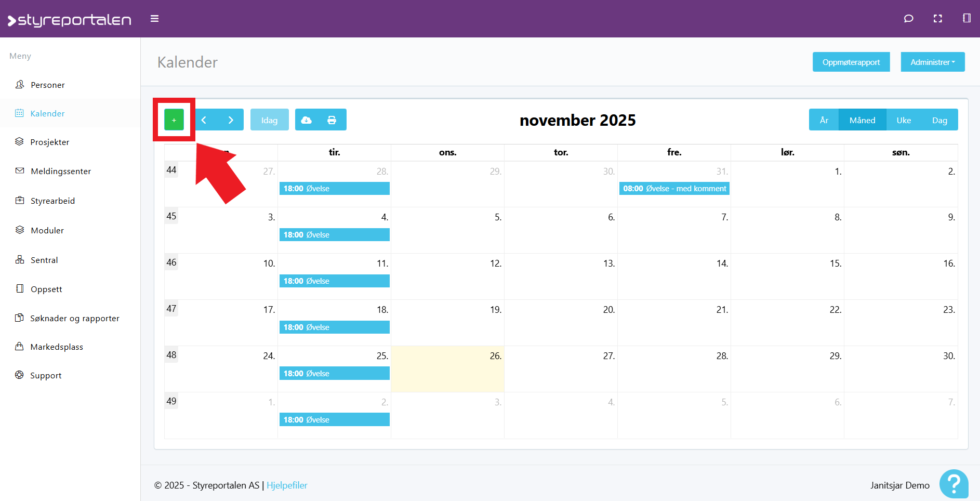Advance to next month with right chevron
The image size is (980, 501).
pyautogui.click(x=231, y=120)
